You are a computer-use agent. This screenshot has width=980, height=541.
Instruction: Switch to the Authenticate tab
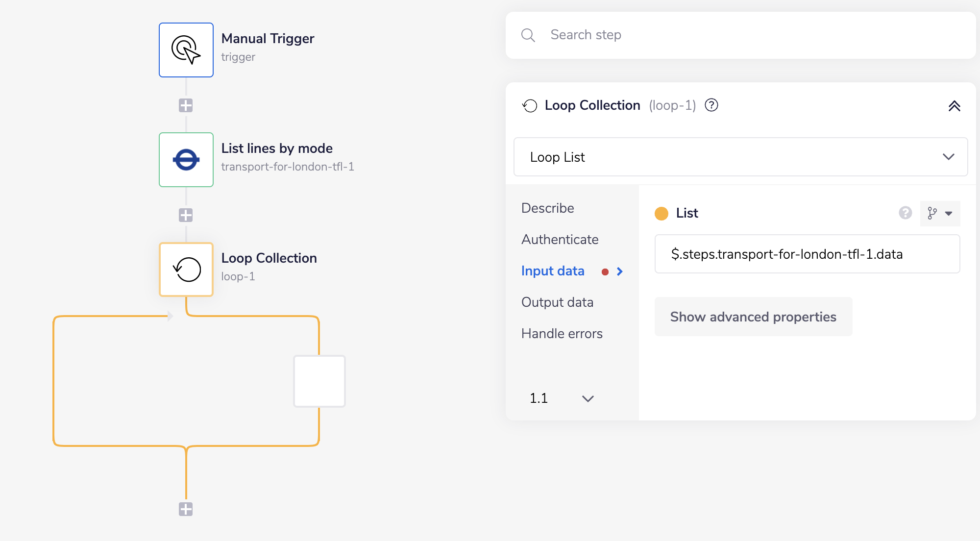tap(560, 240)
